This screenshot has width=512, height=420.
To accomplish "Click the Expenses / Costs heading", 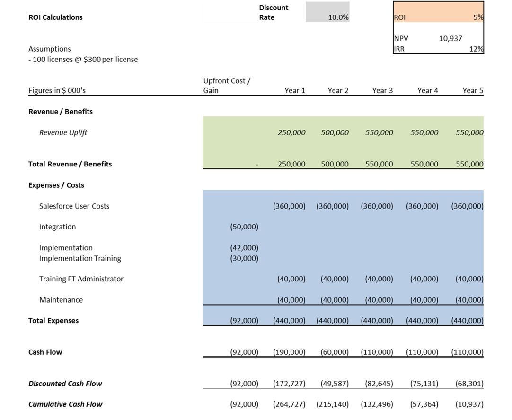I will click(56, 185).
